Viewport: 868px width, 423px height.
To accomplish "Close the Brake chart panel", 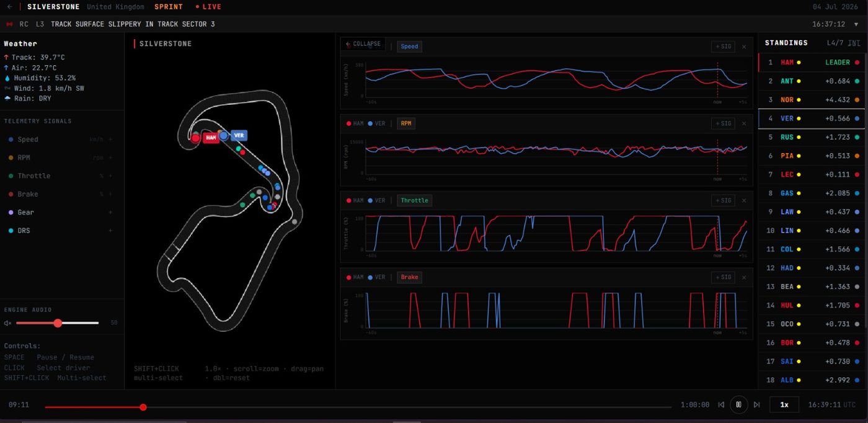I will (x=744, y=277).
